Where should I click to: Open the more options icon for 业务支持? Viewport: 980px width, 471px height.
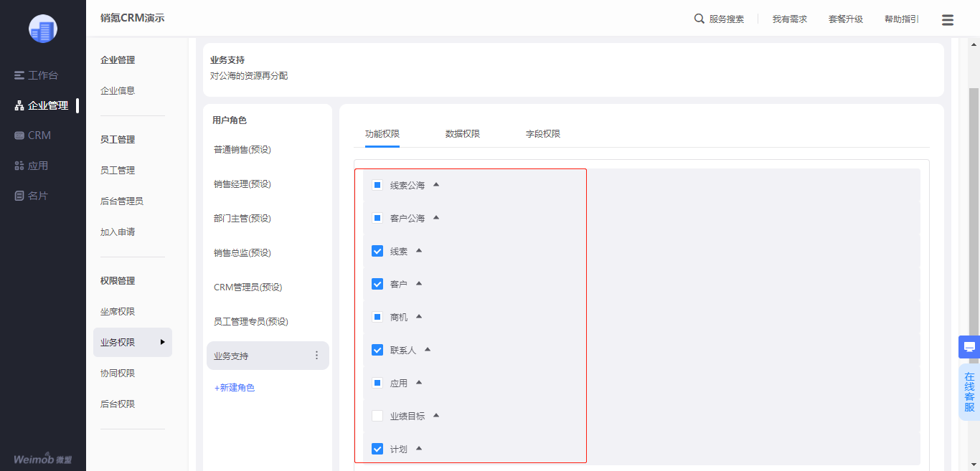pyautogui.click(x=317, y=356)
